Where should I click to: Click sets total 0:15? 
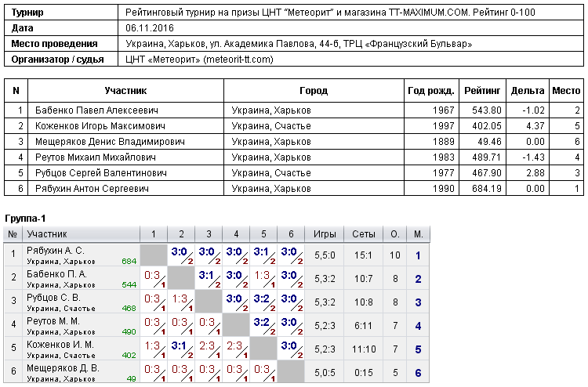click(363, 373)
